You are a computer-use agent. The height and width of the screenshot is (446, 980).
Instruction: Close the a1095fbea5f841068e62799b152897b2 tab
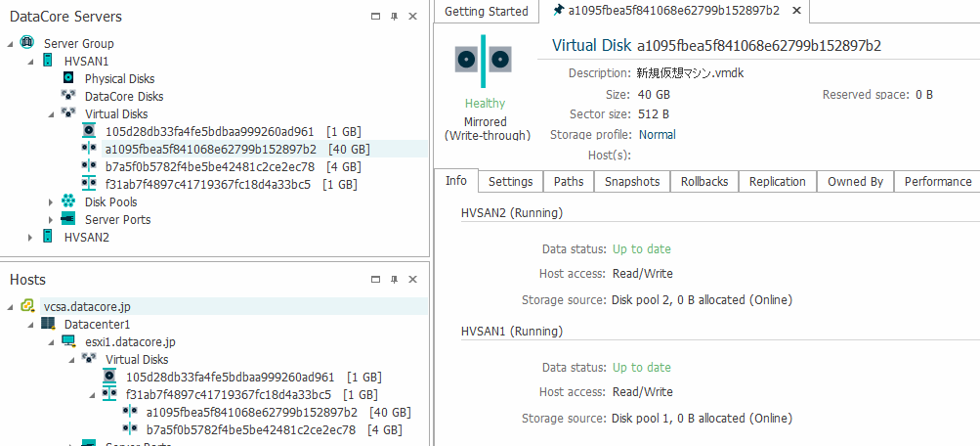pyautogui.click(x=796, y=11)
